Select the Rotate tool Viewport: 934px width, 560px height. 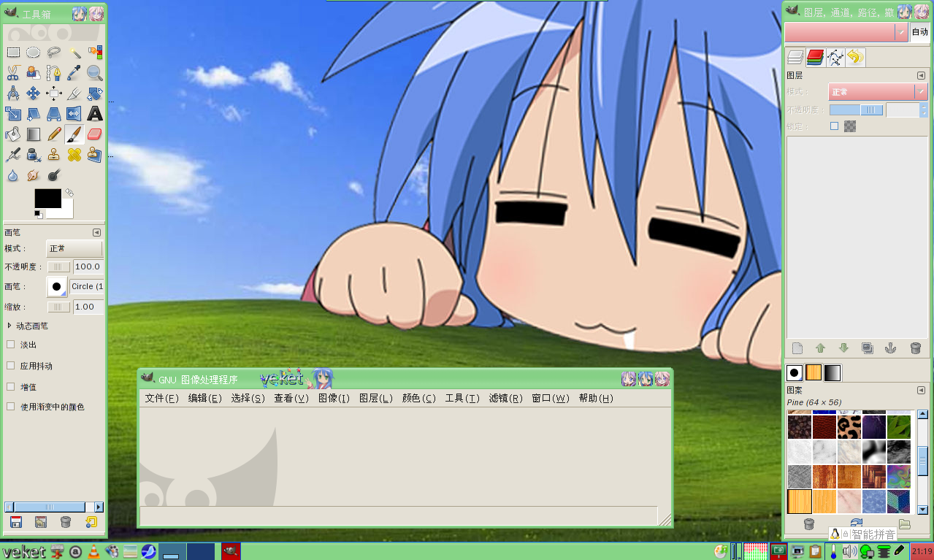[95, 93]
